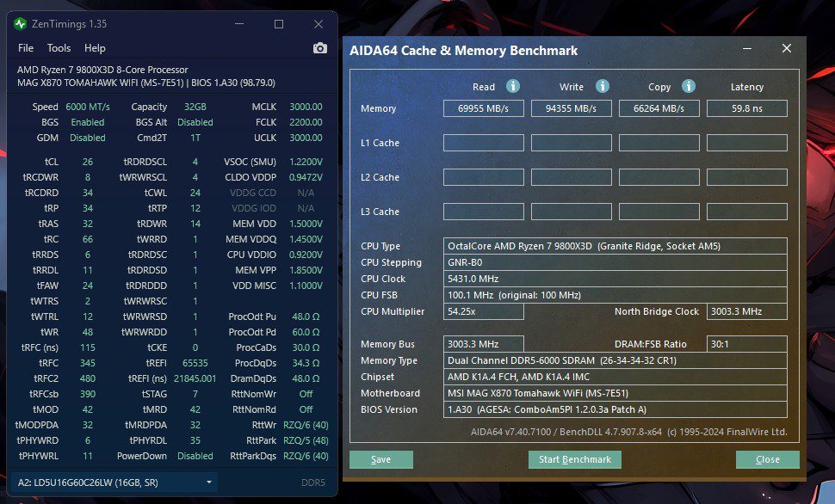Click the MAG X870 TOMAHAWK WIFI BIOS line
This screenshot has height=504, width=835.
click(146, 83)
